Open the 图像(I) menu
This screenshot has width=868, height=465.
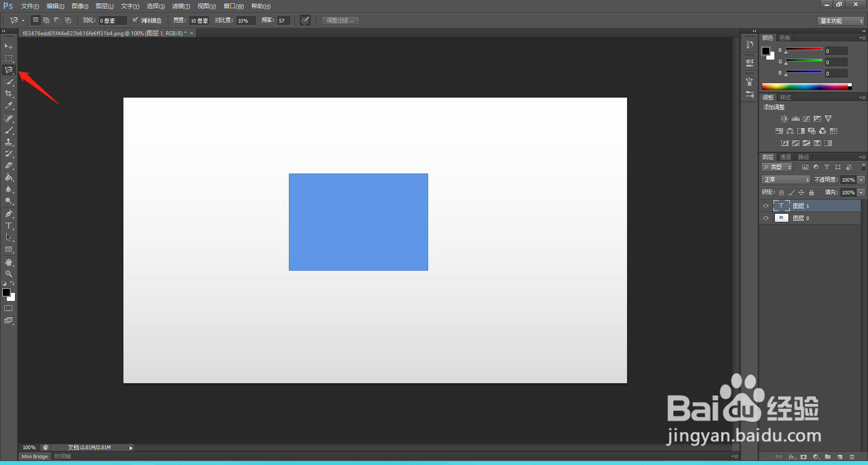coord(80,6)
